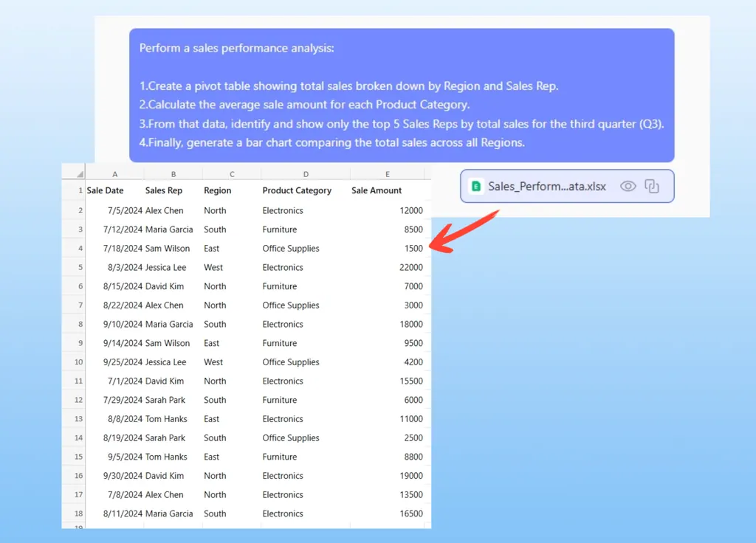The height and width of the screenshot is (543, 756).
Task: Select row 1 header number
Action: [79, 191]
